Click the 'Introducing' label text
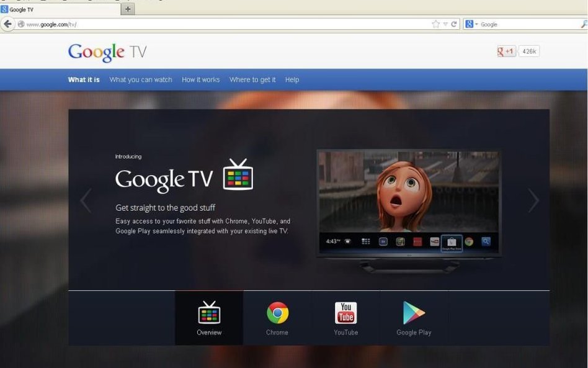The height and width of the screenshot is (368, 588). tap(128, 156)
